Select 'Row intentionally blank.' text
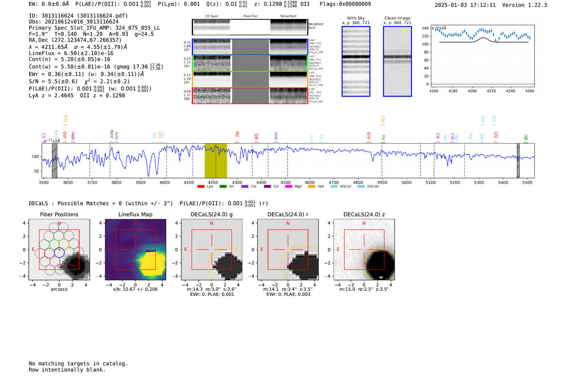Viewport: 576px width, 392px height. pos(67,370)
